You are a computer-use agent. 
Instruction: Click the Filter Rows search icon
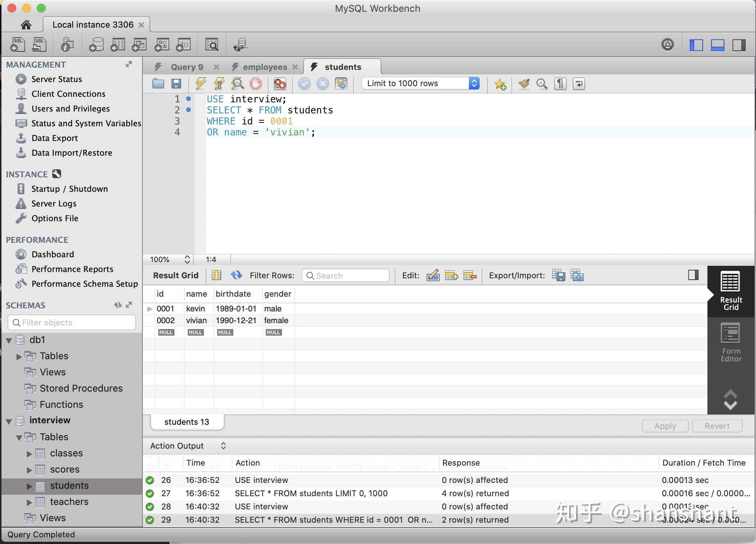(x=308, y=275)
